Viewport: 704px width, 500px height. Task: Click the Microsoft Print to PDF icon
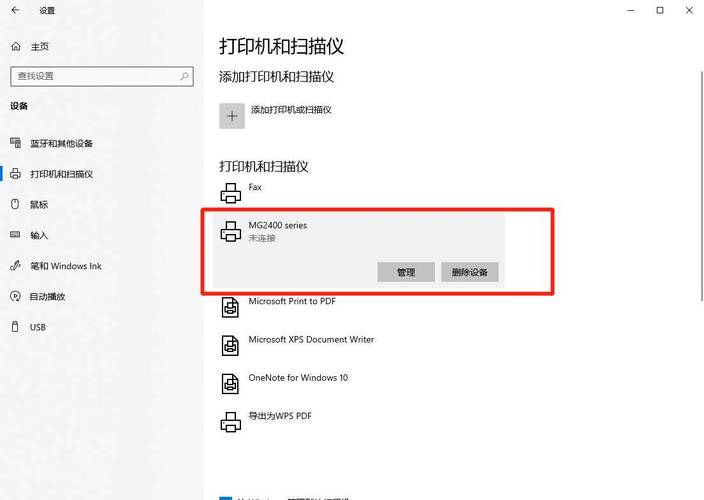[230, 308]
